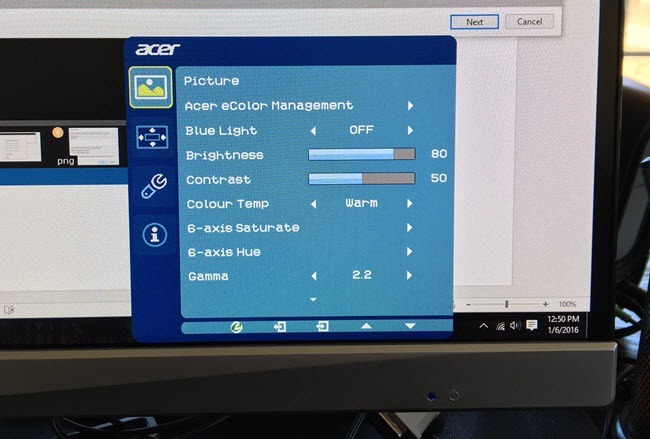The width and height of the screenshot is (650, 439).
Task: Click the up triangle in the OSD bottom bar
Action: pyautogui.click(x=366, y=326)
